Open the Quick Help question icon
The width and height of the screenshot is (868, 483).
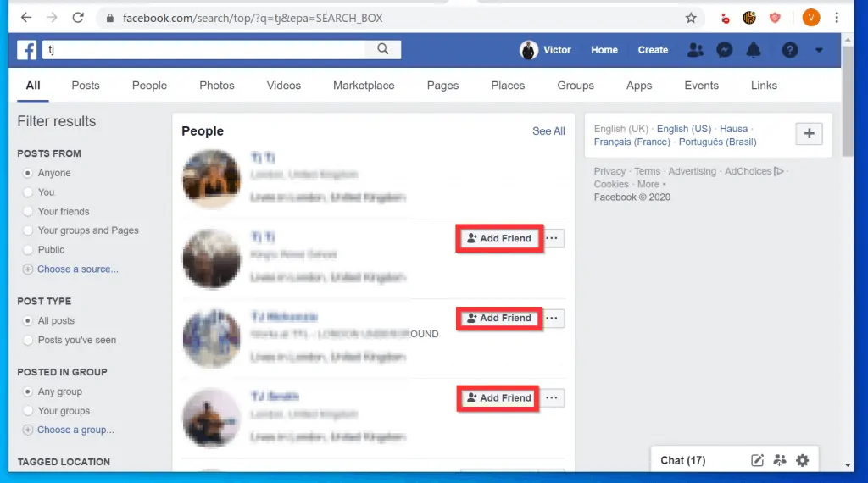[789, 50]
